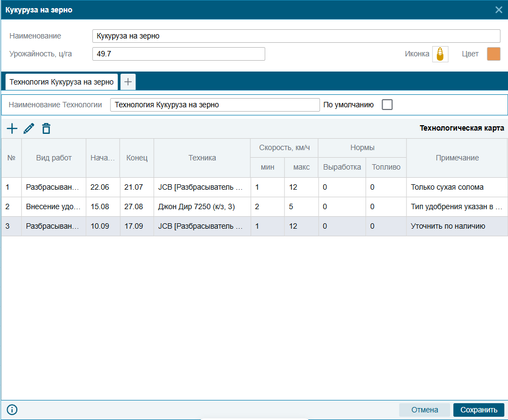Sort by the Вид работ column header

coord(54,158)
